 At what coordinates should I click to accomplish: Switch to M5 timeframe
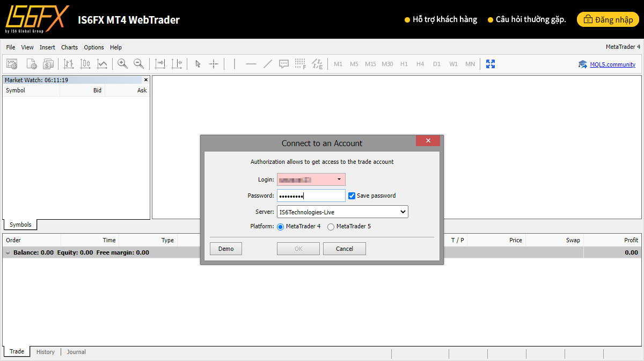354,64
